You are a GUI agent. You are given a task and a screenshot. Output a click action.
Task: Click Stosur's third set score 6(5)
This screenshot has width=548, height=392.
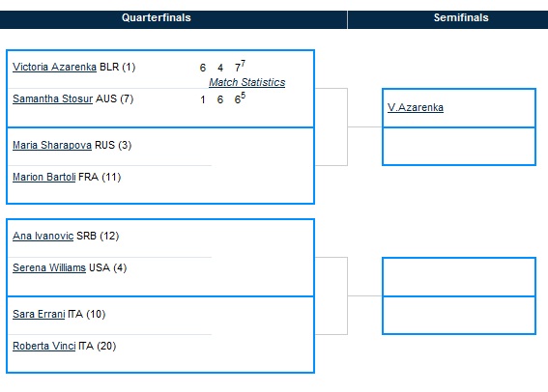tap(240, 98)
